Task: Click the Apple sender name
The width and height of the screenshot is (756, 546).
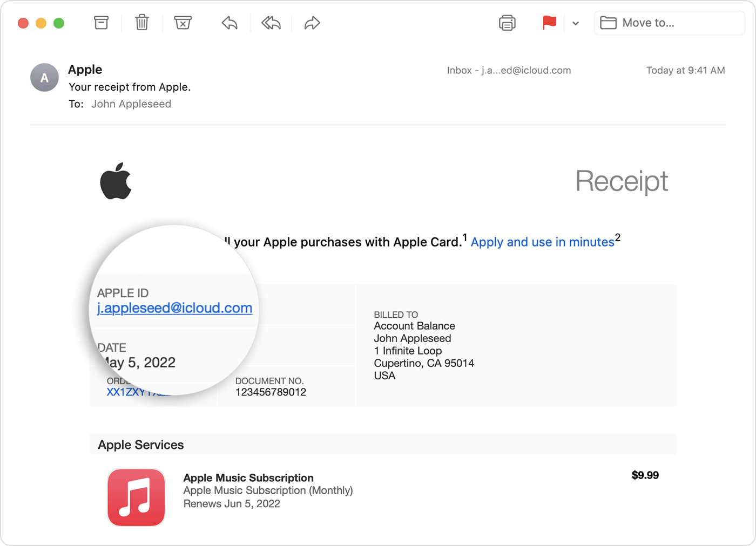Action: (84, 69)
